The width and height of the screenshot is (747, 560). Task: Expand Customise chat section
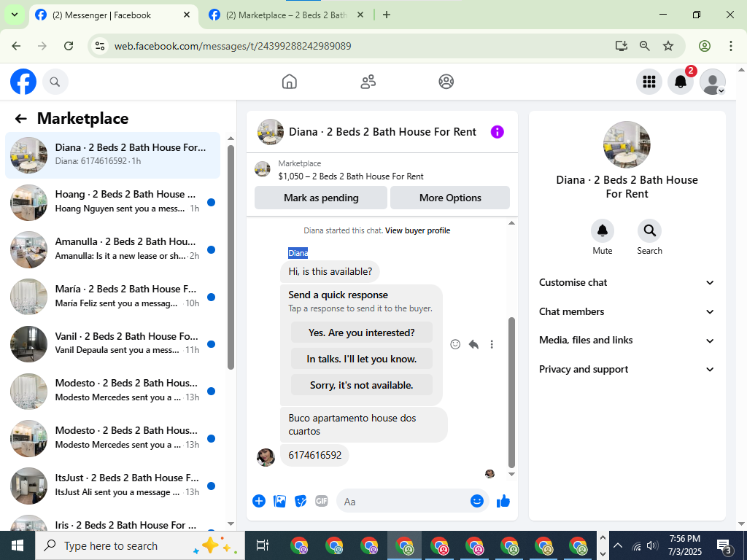627,282
